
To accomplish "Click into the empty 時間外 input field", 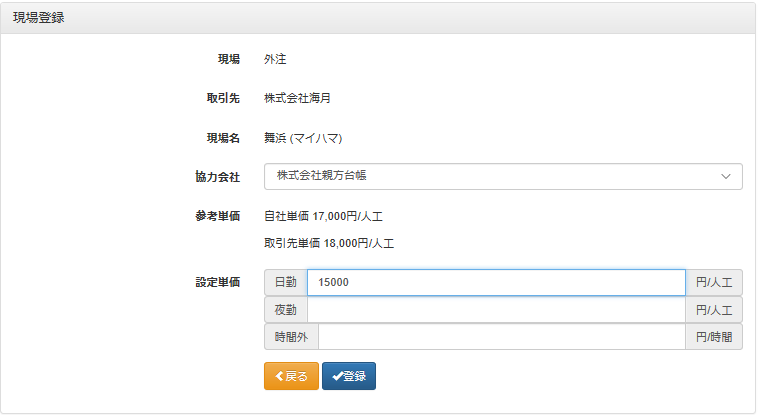I will pos(501,337).
